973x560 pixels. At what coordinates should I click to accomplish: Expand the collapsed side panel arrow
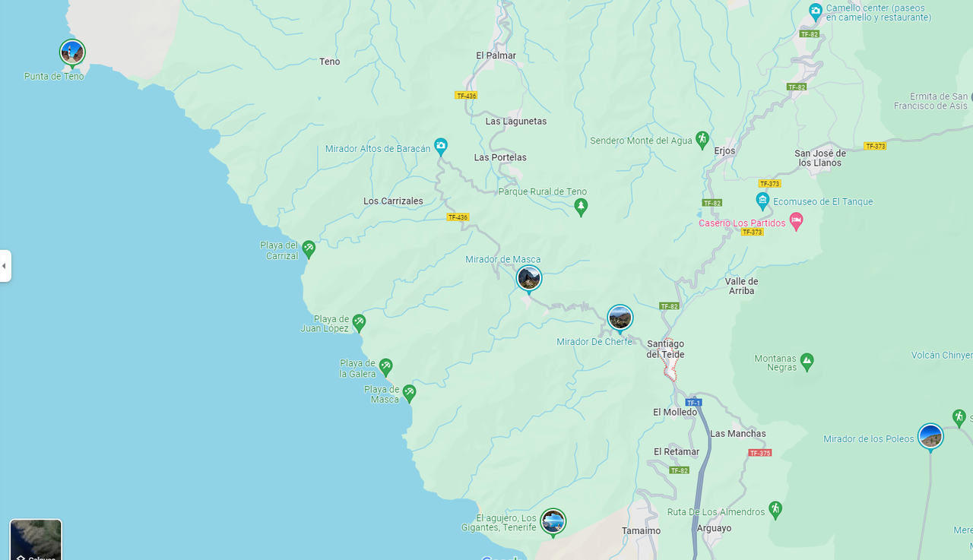(5, 266)
